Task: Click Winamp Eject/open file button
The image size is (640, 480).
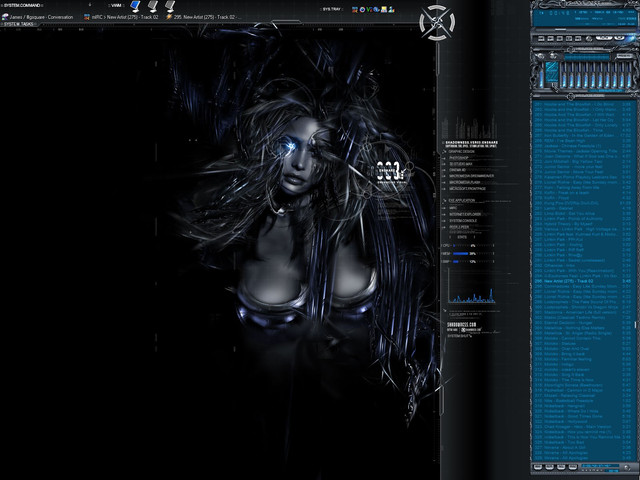Action: pos(588,39)
